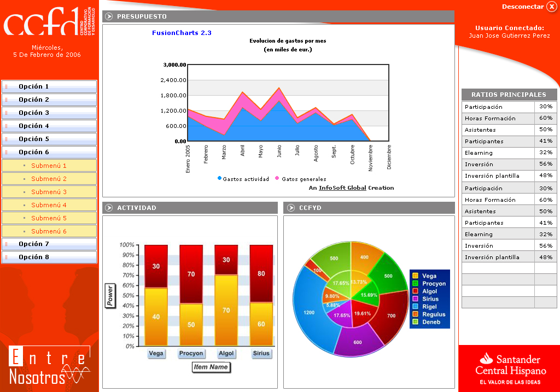Click the Desconectar close X icon

(x=551, y=7)
